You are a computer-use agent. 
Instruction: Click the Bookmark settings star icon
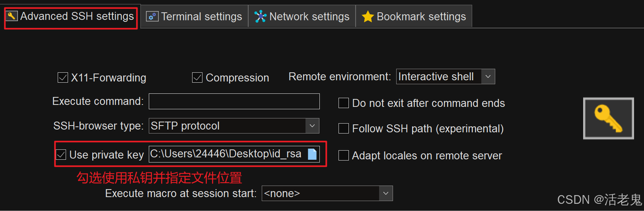368,17
